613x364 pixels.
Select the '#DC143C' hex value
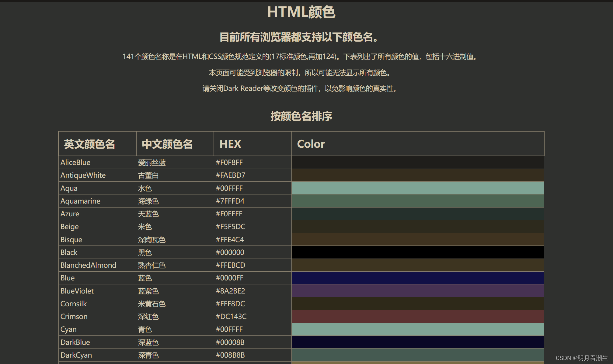pyautogui.click(x=231, y=316)
